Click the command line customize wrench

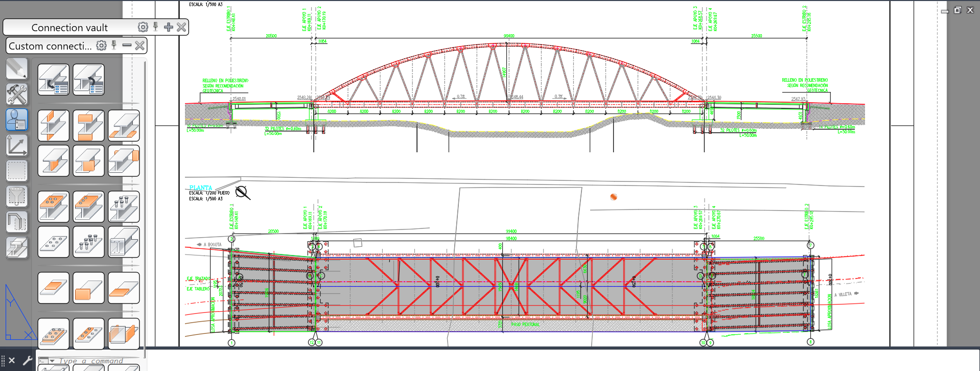click(28, 360)
